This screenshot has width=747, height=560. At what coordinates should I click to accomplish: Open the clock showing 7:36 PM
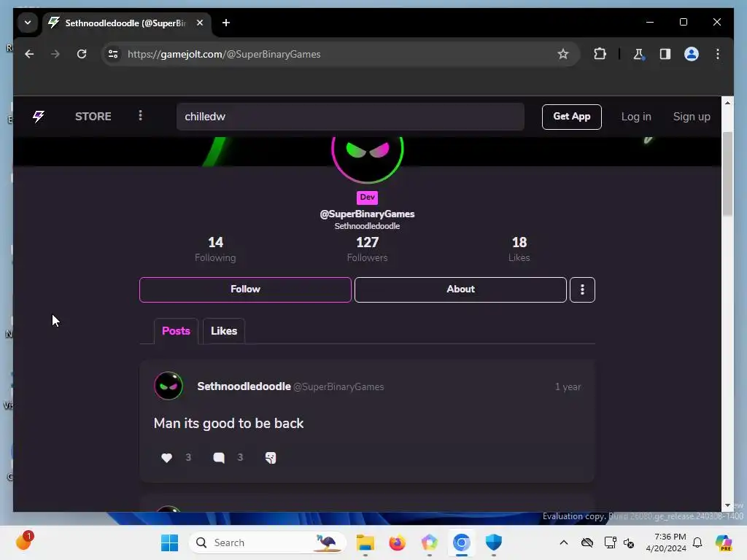[x=666, y=542]
